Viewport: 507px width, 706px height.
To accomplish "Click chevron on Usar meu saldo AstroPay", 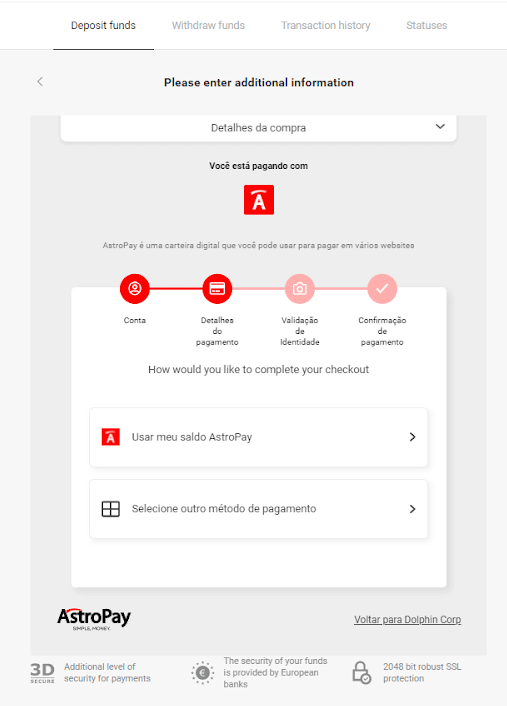I will click(x=412, y=437).
